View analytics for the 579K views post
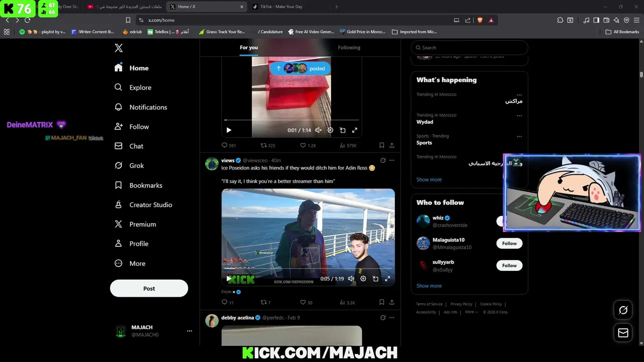Image resolution: width=644 pixels, height=362 pixels. 348,145
